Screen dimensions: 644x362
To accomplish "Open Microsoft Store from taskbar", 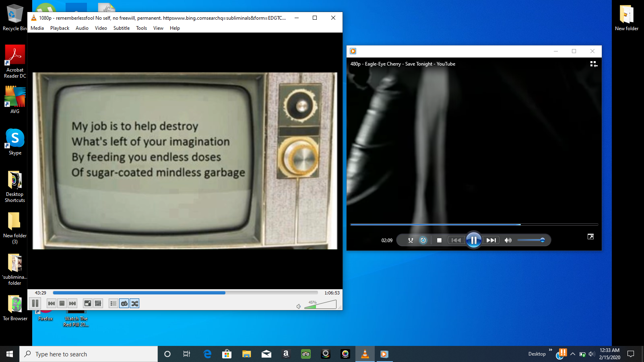I will pyautogui.click(x=227, y=354).
